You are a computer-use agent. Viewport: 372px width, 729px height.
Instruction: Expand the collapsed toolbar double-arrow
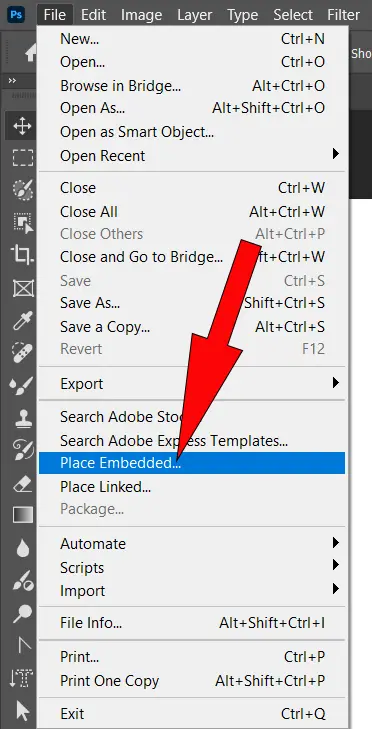tap(12, 81)
